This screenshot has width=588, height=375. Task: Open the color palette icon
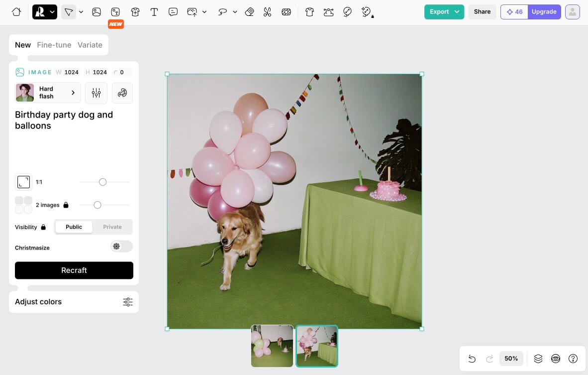pos(122,93)
